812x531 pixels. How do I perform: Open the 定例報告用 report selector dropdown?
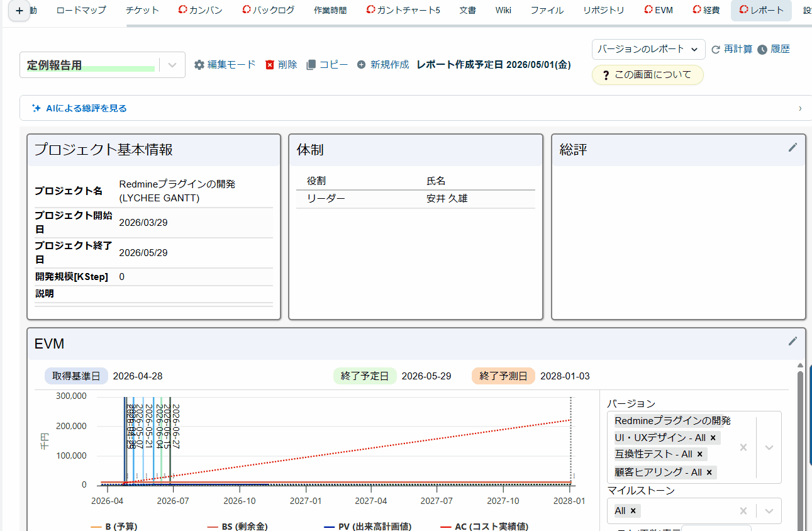(x=173, y=65)
